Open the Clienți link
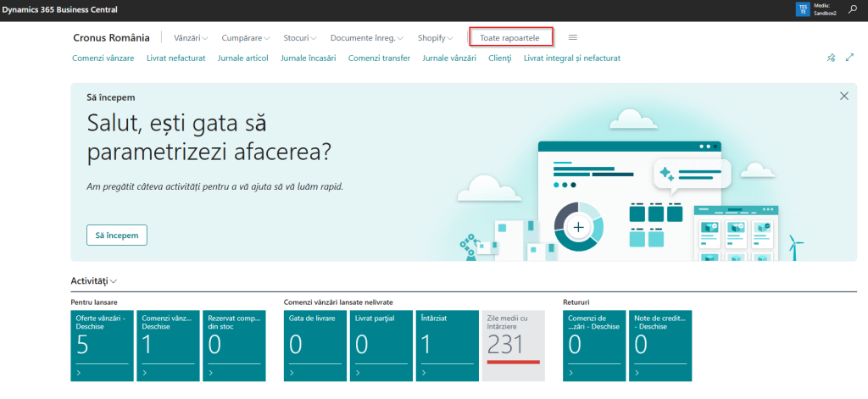The height and width of the screenshot is (399, 868). (x=500, y=58)
